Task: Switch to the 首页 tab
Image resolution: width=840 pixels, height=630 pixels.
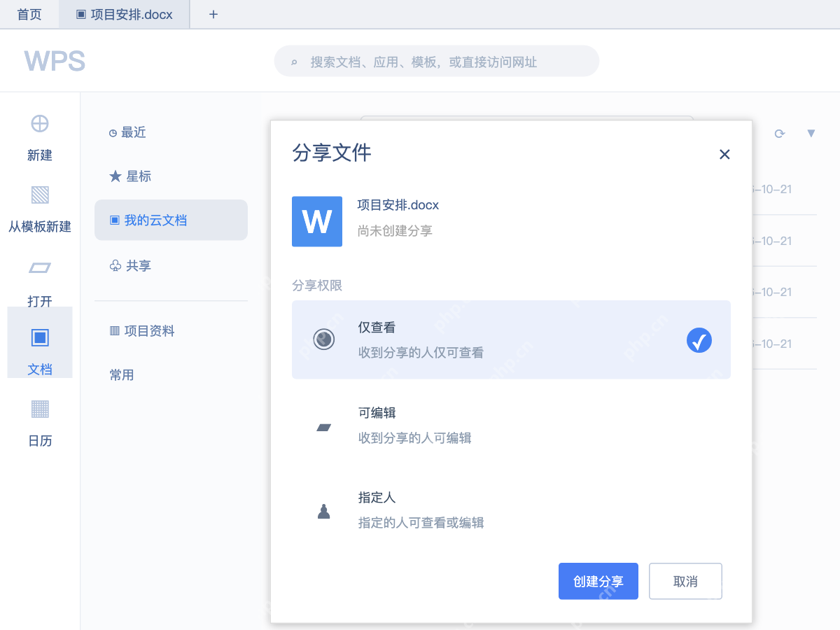Action: 29,14
